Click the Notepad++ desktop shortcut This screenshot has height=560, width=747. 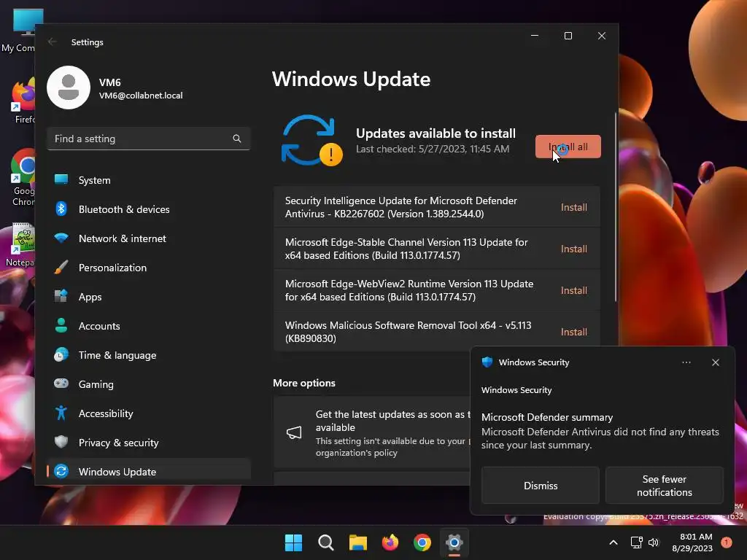pyautogui.click(x=22, y=245)
